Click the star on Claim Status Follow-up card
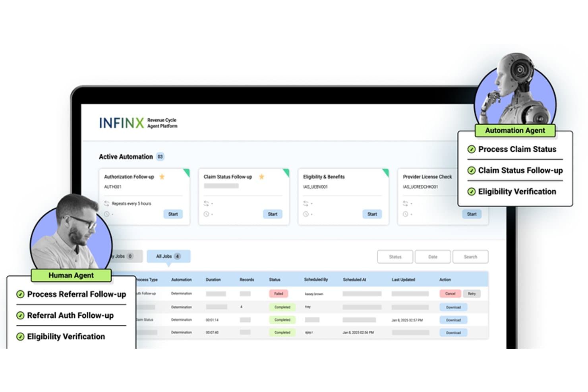Viewport: 588px width, 392px height. [261, 177]
